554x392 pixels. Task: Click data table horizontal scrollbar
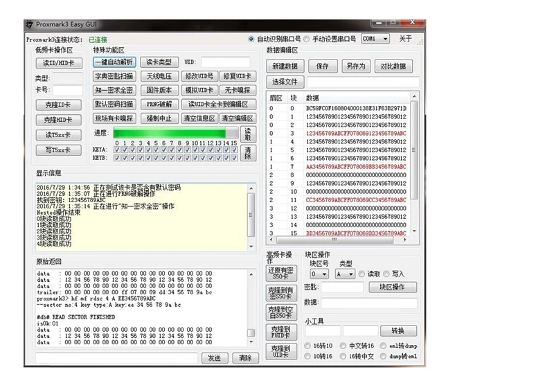[x=334, y=240]
